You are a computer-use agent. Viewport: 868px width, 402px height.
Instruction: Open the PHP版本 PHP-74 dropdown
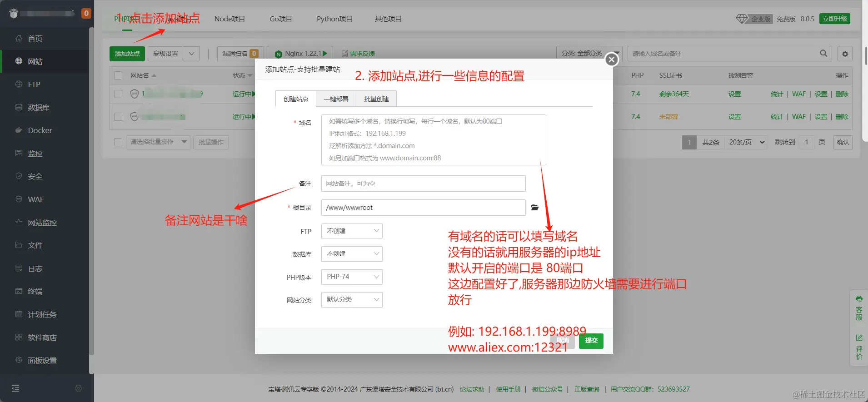click(352, 277)
